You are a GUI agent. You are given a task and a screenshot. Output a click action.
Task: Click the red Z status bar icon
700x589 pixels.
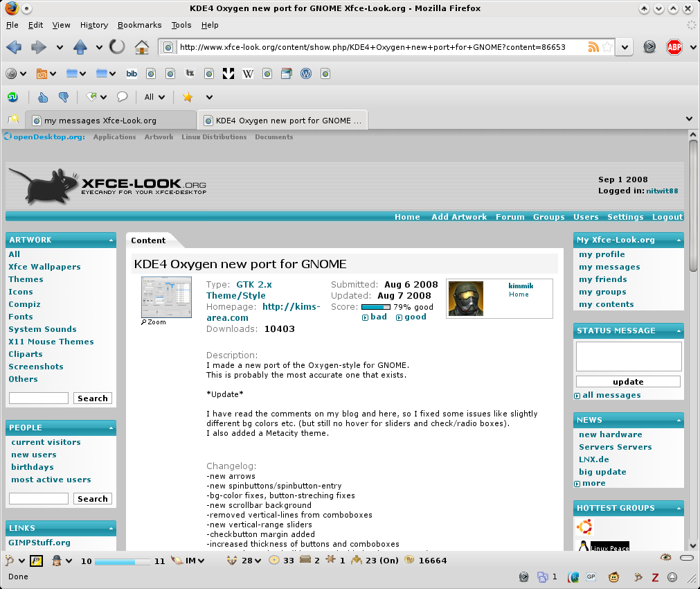(x=655, y=577)
